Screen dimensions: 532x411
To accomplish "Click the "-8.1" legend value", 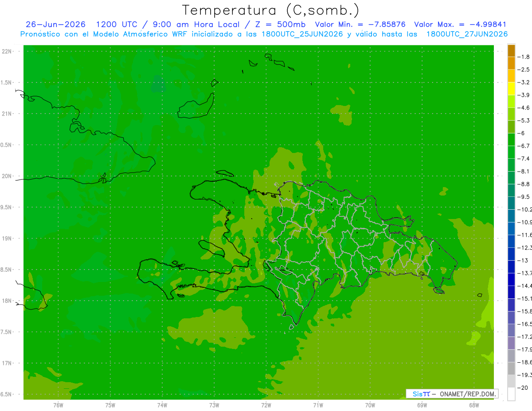I will tap(524, 171).
